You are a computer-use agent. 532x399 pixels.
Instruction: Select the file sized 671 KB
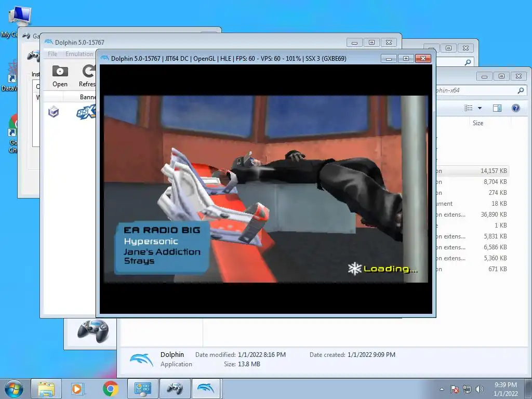pyautogui.click(x=472, y=269)
